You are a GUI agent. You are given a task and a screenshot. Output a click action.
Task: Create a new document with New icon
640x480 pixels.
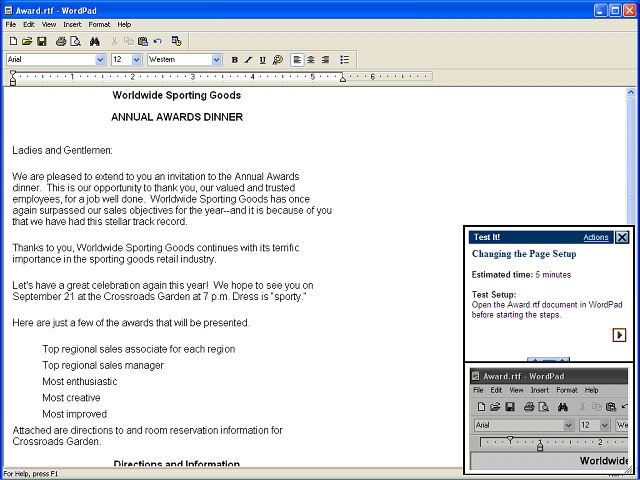point(13,41)
